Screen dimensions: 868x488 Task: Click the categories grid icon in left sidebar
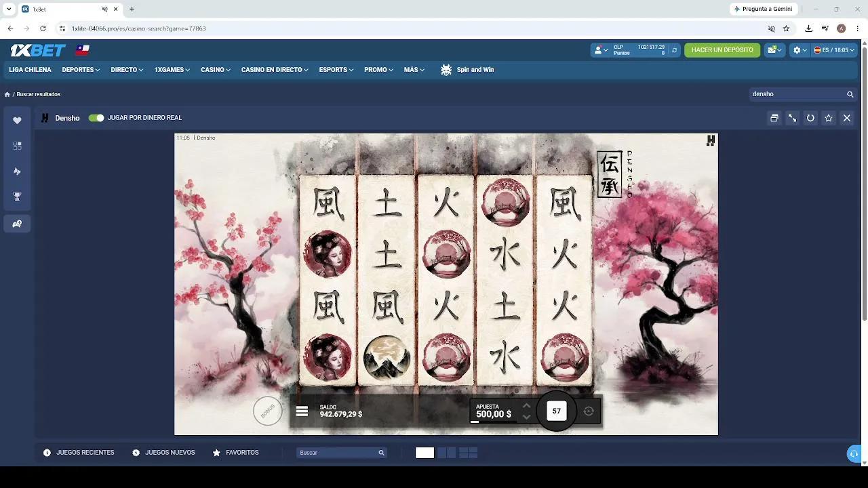pyautogui.click(x=17, y=146)
